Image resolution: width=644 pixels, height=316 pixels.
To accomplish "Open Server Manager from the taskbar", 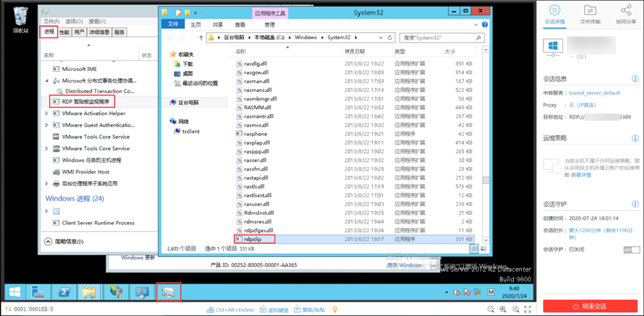I will (x=38, y=292).
